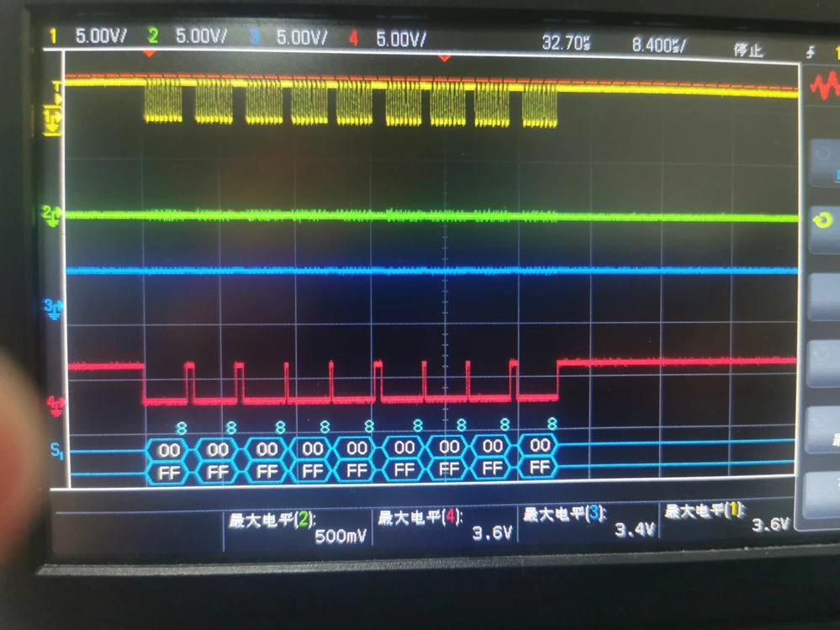Tap the 8.400 time-per-division readout

658,45
